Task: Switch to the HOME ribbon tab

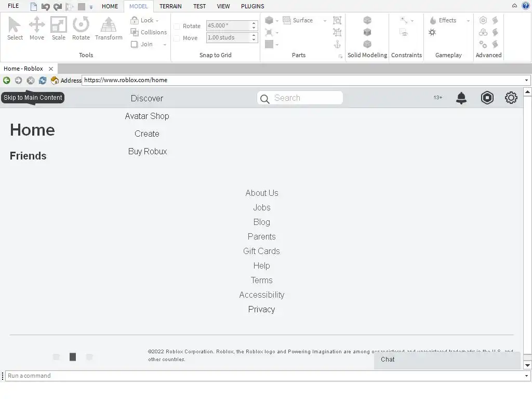Action: [x=110, y=6]
